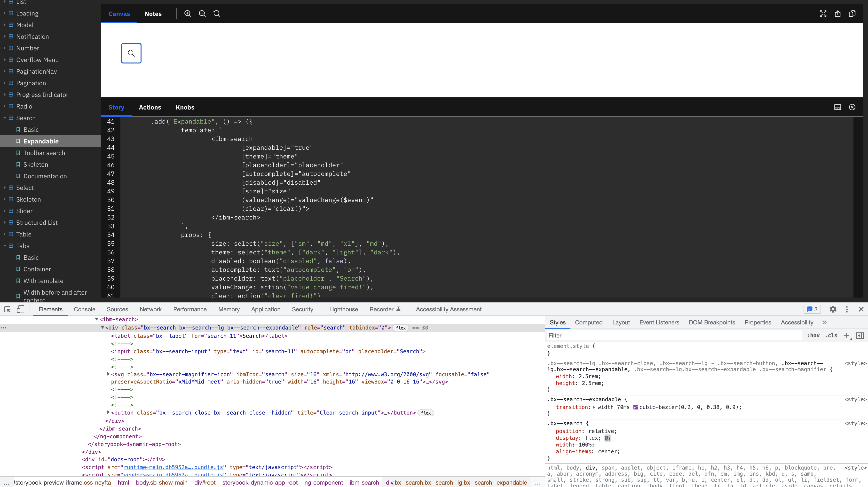Viewport: 868px width, 487px height.
Task: Close the addons panel
Action: (852, 107)
